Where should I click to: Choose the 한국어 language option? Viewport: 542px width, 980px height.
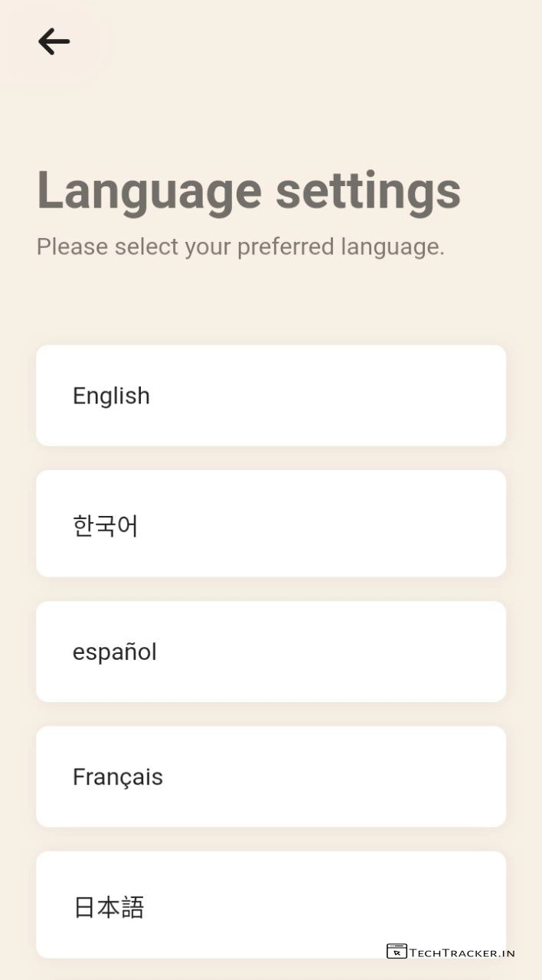pyautogui.click(x=271, y=524)
